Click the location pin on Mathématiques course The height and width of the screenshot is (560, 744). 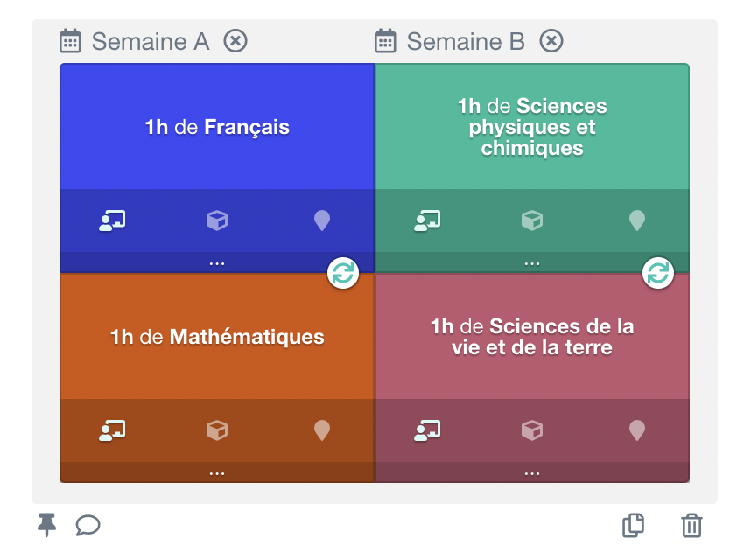coord(321,430)
